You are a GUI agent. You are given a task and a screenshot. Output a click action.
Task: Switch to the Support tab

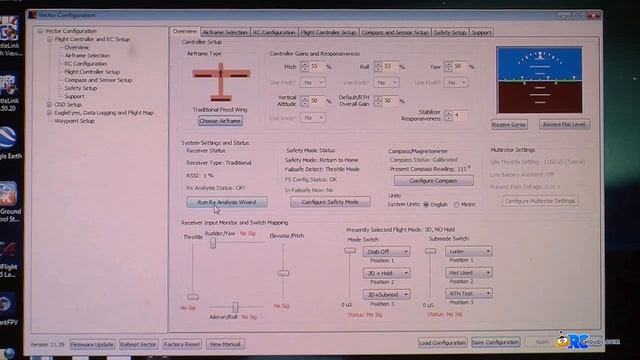(481, 32)
